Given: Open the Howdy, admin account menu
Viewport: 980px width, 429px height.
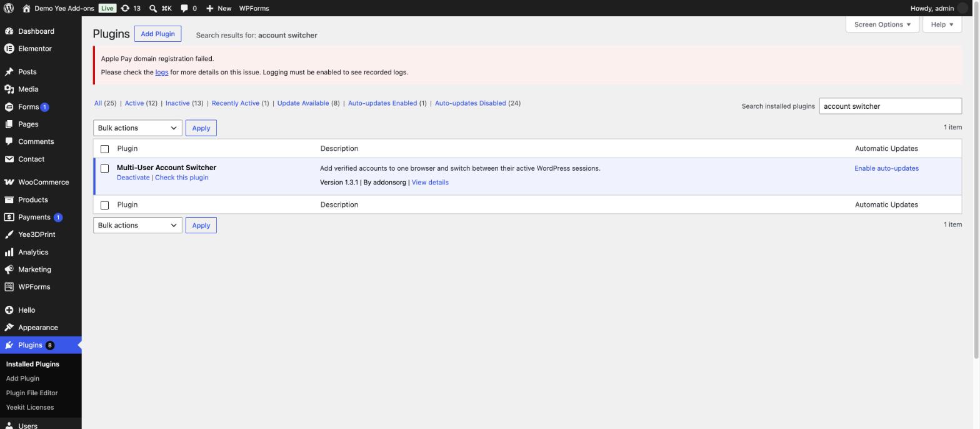Looking at the screenshot, I should tap(939, 8).
